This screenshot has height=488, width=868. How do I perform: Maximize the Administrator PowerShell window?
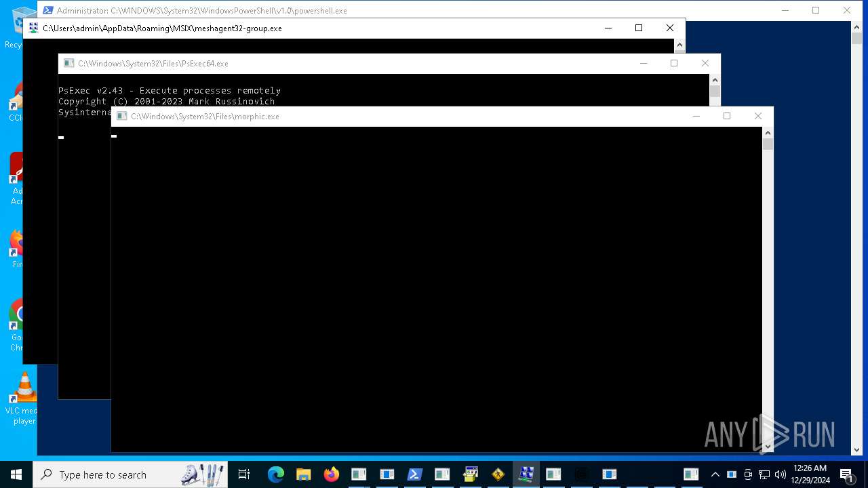(x=816, y=11)
